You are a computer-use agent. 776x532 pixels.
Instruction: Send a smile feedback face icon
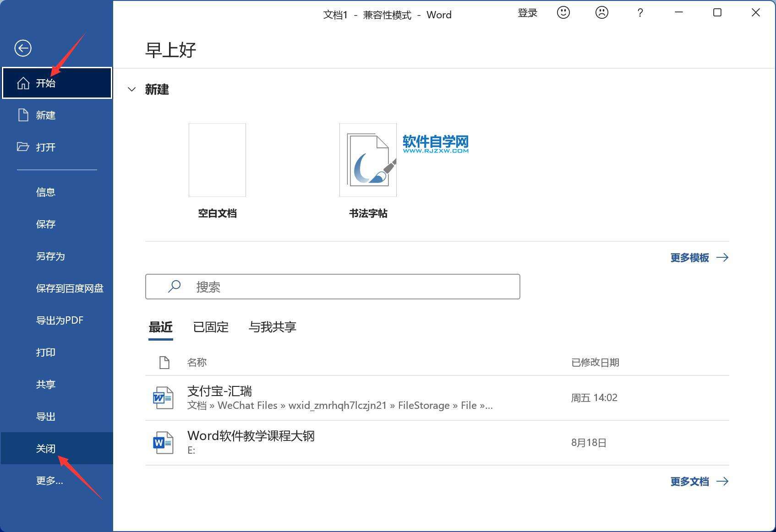pos(563,12)
